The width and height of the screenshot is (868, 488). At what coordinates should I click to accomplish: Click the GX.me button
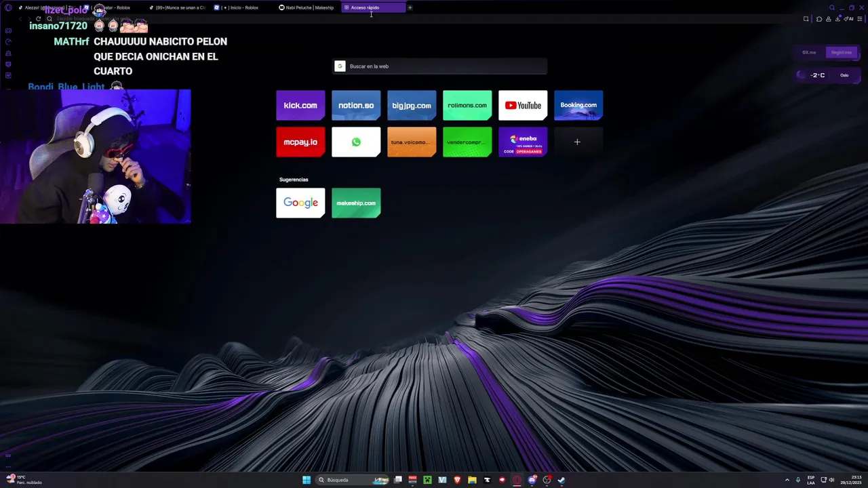coord(809,52)
